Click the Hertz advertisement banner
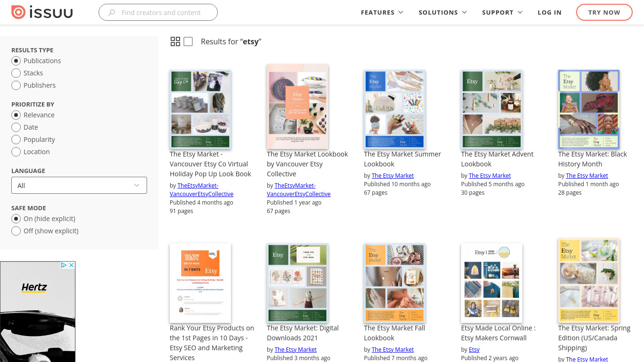The image size is (644, 362). point(38,312)
